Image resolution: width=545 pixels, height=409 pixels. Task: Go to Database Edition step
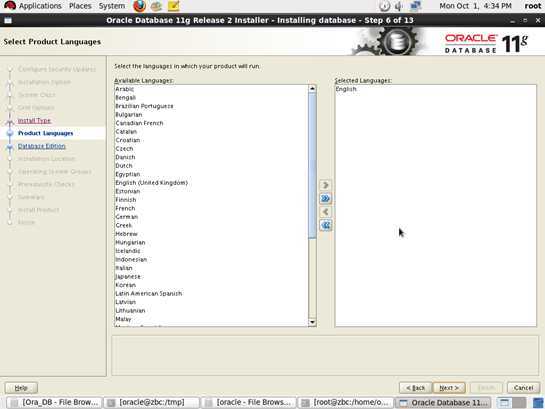42,146
